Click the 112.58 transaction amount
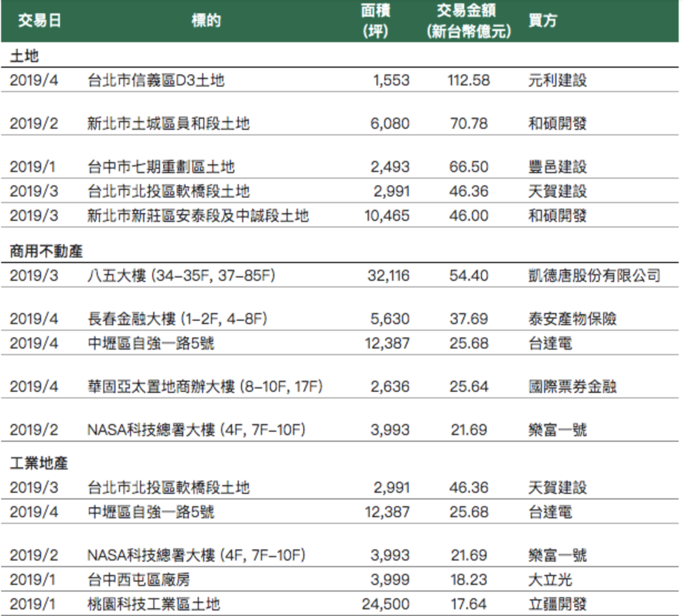This screenshot has width=682, height=616. tap(469, 80)
